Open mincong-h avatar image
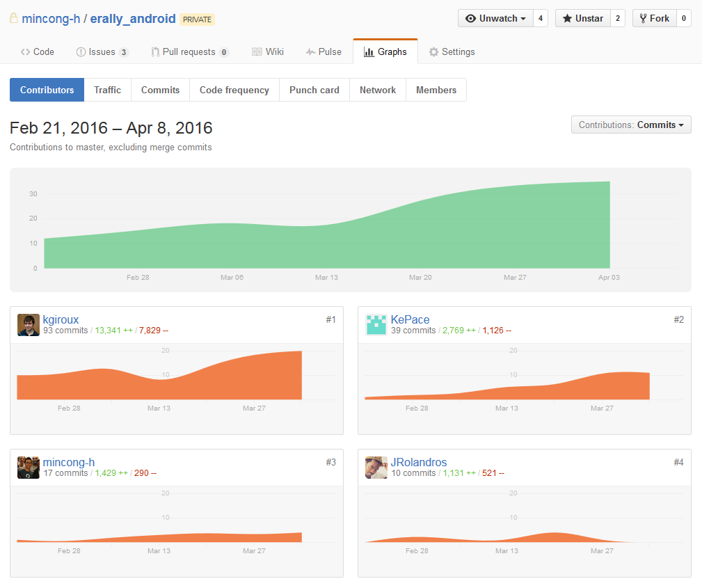Image resolution: width=702 pixels, height=588 pixels. click(29, 468)
